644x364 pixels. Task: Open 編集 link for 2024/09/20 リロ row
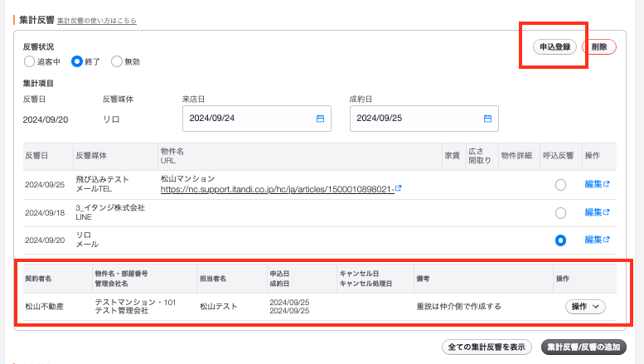click(597, 240)
